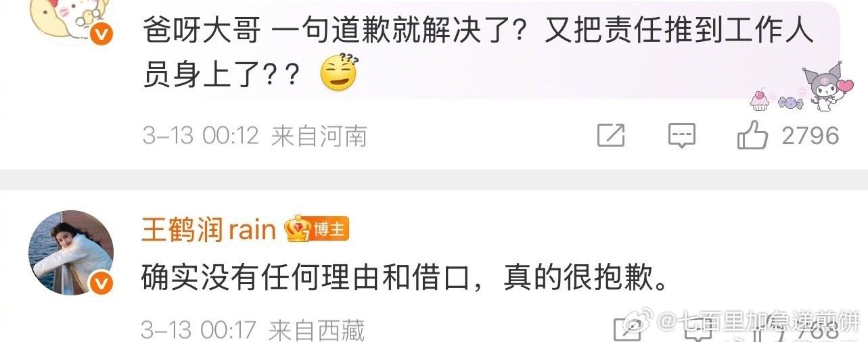Tap the forward icon on 西藏 reply

tap(626, 331)
